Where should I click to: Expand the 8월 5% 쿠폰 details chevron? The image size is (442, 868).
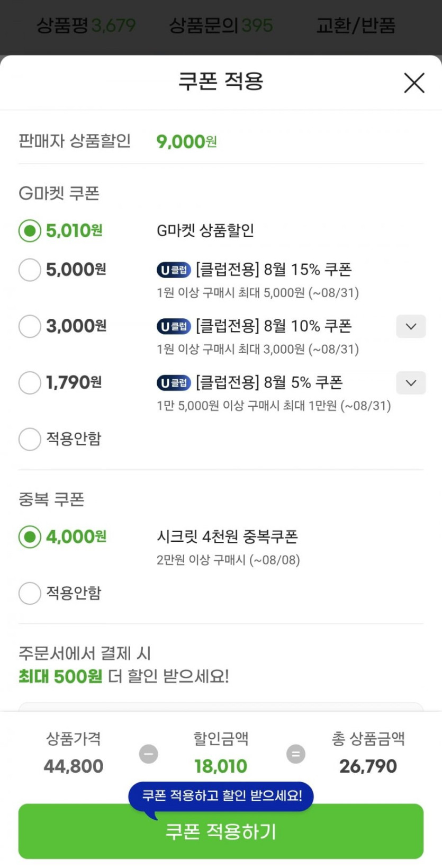point(411,383)
